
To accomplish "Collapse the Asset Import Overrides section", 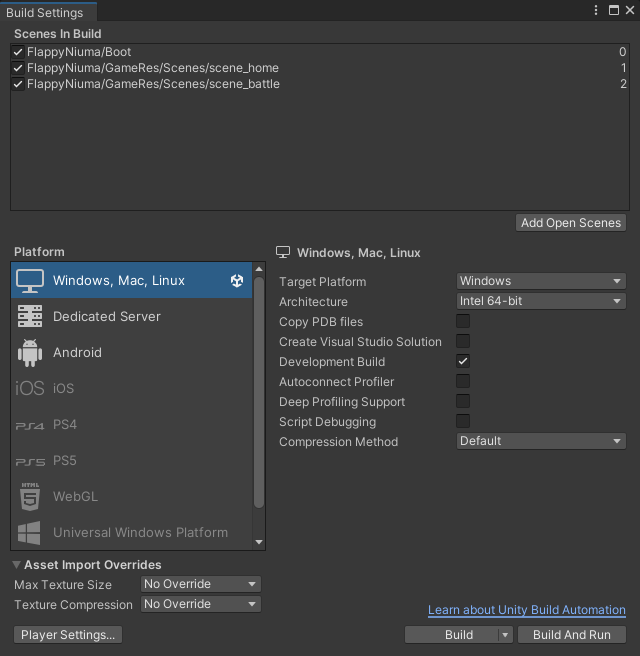I will coord(17,565).
